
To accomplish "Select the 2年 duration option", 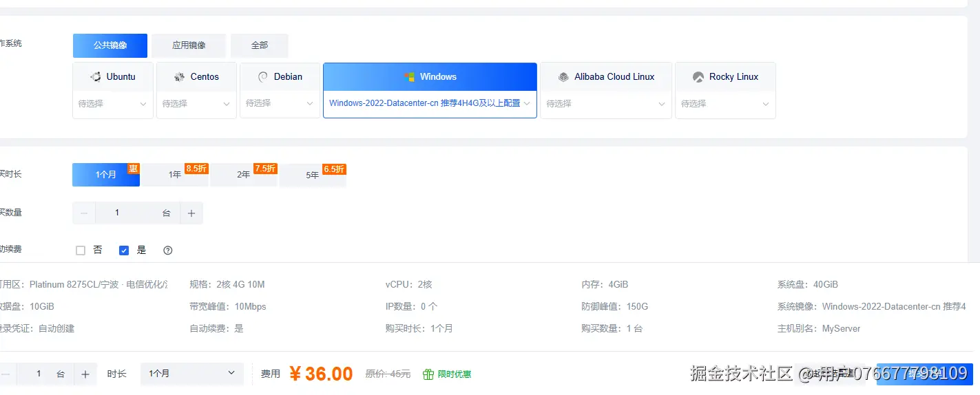I will [244, 175].
